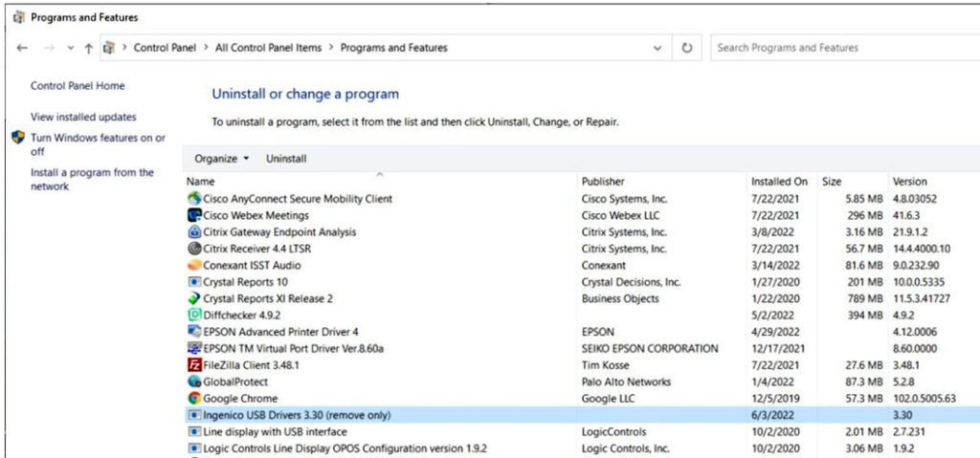The image size is (980, 458).
Task: Open Turn Windows features on or off
Action: tap(99, 144)
